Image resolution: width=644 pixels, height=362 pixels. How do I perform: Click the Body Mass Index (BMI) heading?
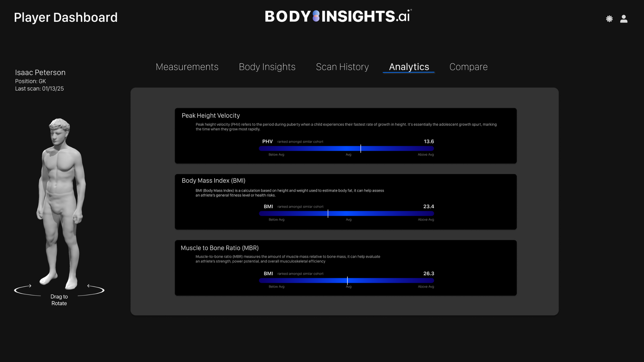point(213,181)
